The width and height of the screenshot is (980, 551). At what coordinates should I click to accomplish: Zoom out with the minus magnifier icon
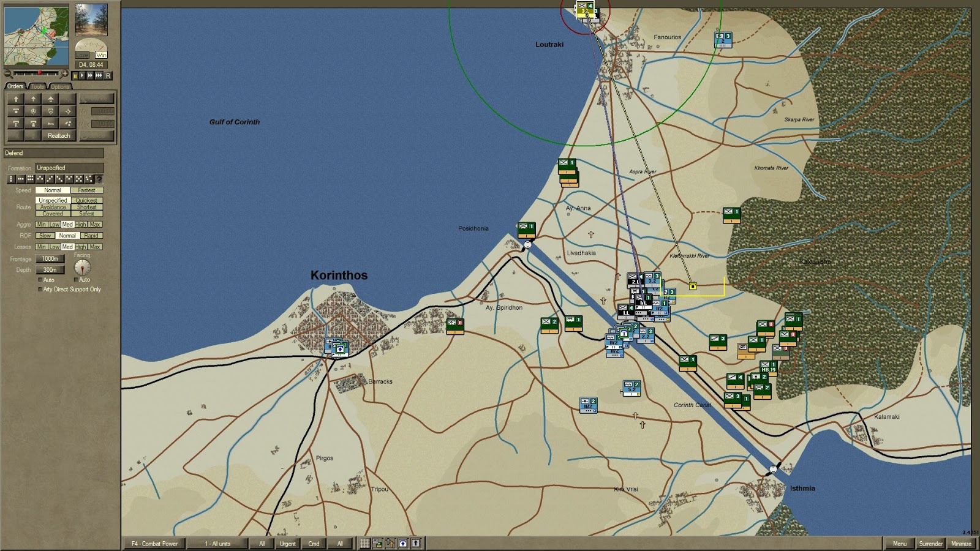(8, 75)
